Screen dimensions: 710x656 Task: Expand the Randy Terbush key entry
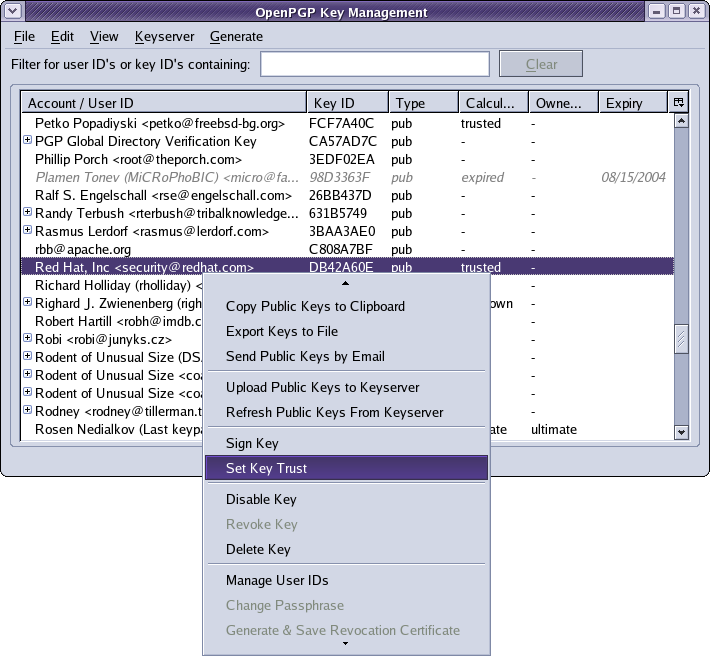point(28,212)
